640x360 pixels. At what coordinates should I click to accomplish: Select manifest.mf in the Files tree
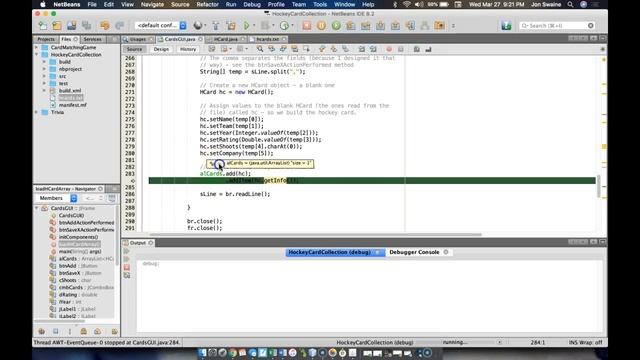73,105
